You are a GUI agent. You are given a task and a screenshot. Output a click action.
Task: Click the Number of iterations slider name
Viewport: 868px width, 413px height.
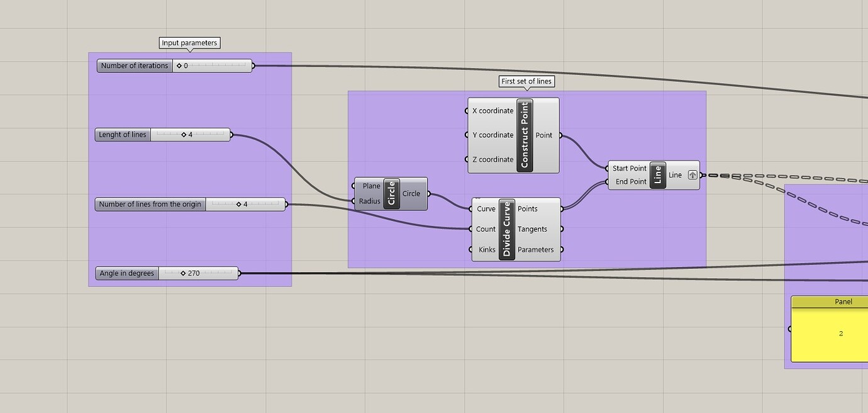point(133,65)
